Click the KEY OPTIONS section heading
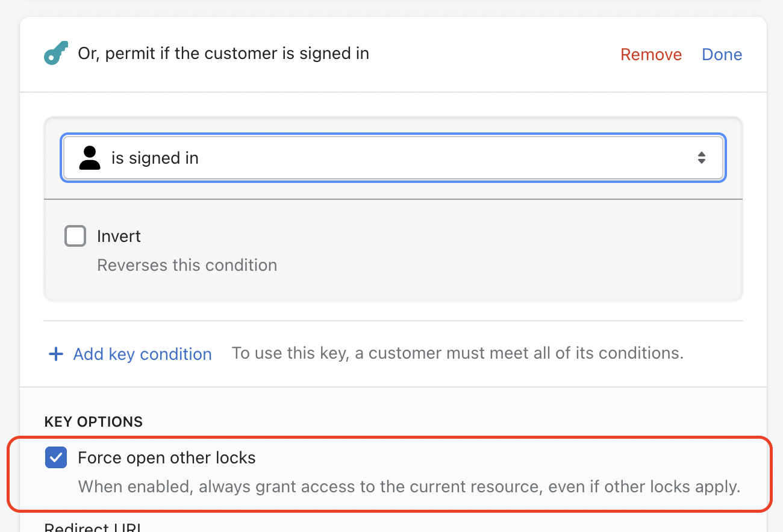Image resolution: width=783 pixels, height=532 pixels. (x=93, y=421)
